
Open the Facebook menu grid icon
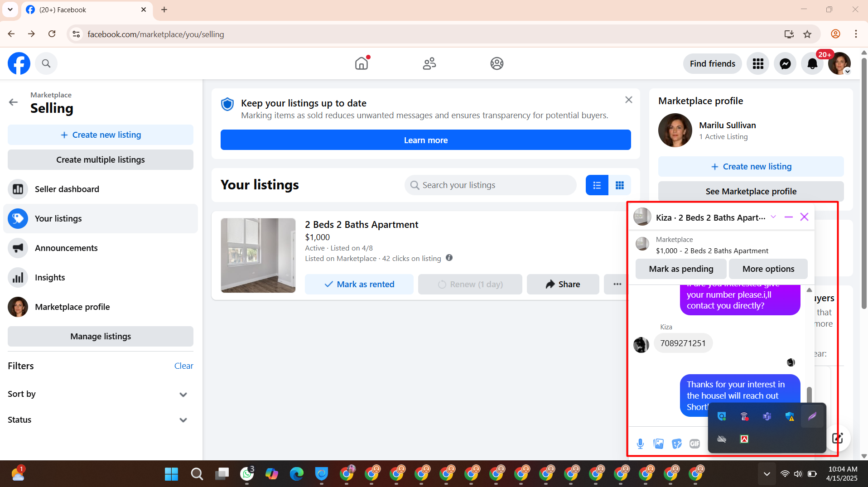tap(758, 63)
